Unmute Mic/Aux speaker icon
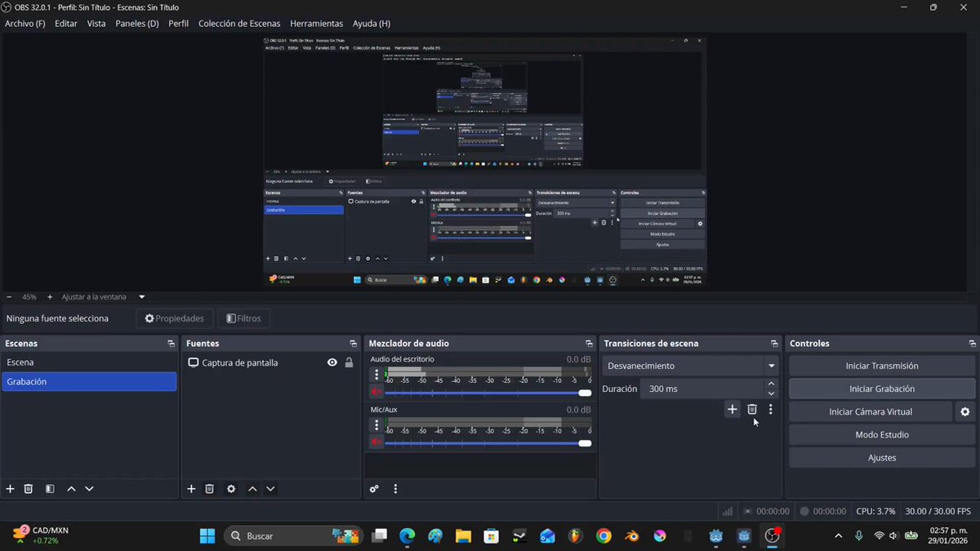The width and height of the screenshot is (980, 551). point(376,442)
